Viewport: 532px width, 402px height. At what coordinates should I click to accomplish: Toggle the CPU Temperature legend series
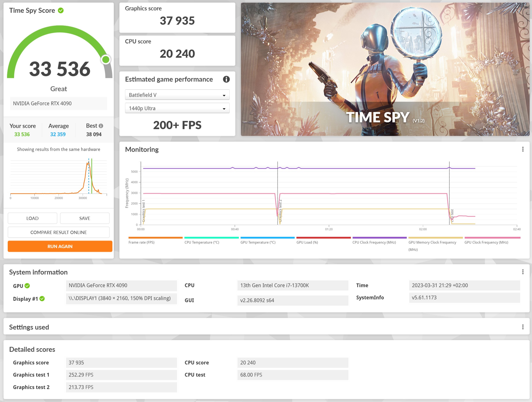click(x=202, y=242)
